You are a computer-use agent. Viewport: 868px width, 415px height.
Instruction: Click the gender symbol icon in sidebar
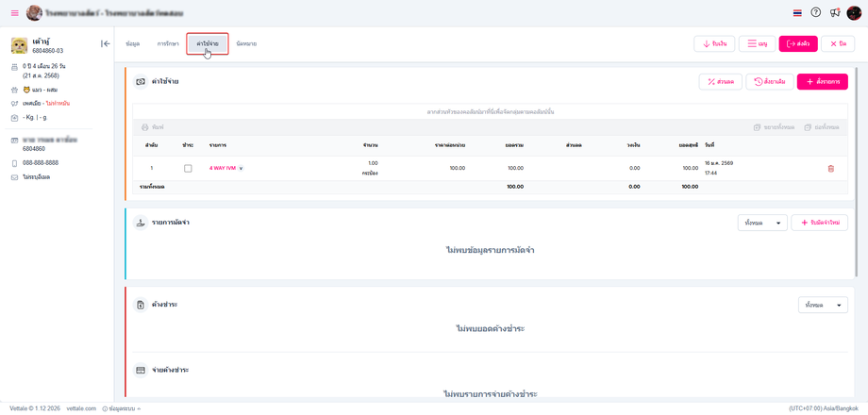[15, 104]
